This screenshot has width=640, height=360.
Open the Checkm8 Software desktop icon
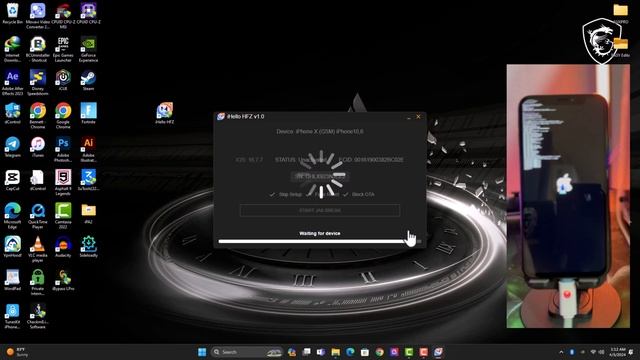(x=38, y=316)
